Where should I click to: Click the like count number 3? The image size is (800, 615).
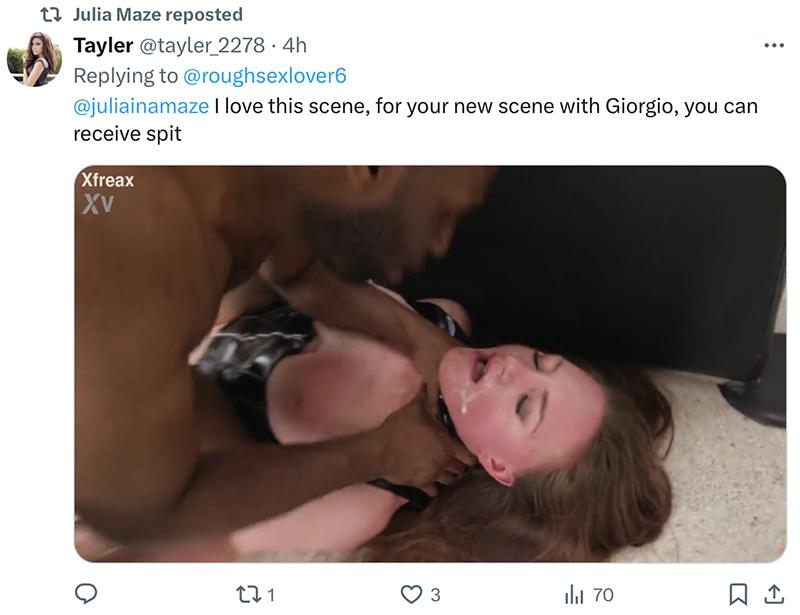pos(435,595)
